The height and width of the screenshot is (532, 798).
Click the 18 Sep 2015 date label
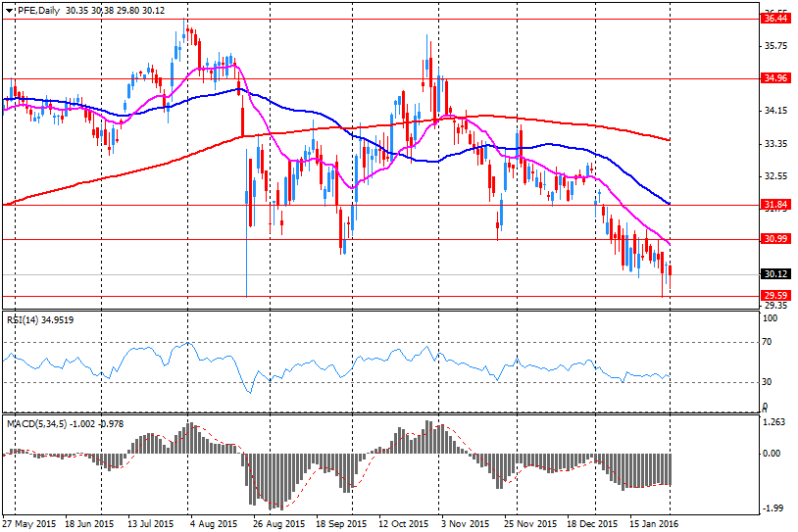(341, 523)
